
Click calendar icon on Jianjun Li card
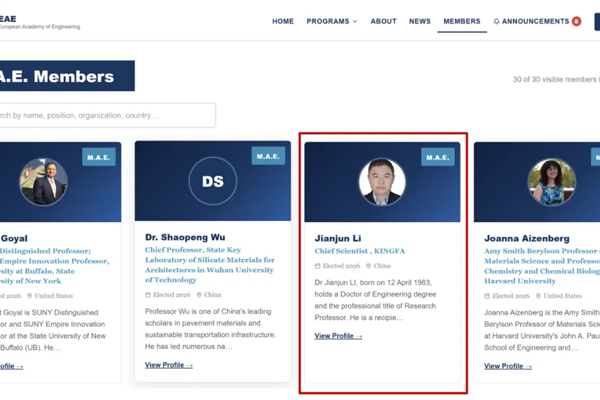click(x=318, y=266)
